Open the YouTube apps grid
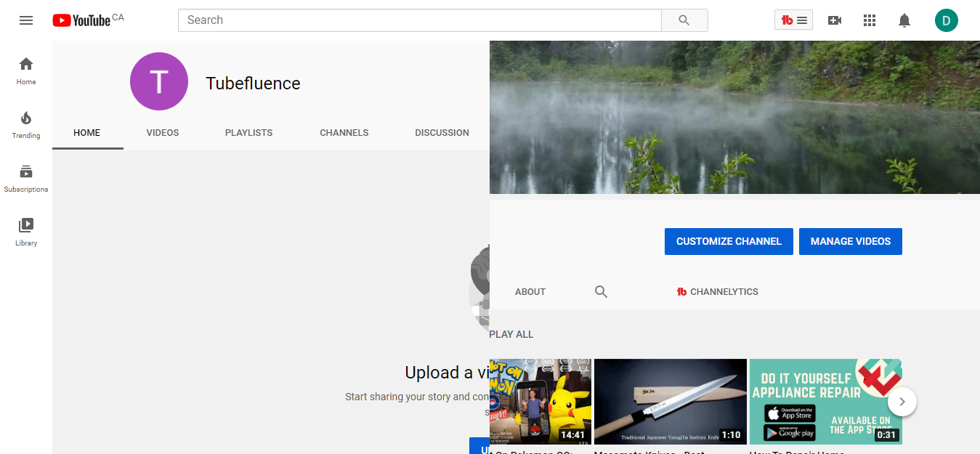 [x=870, y=20]
